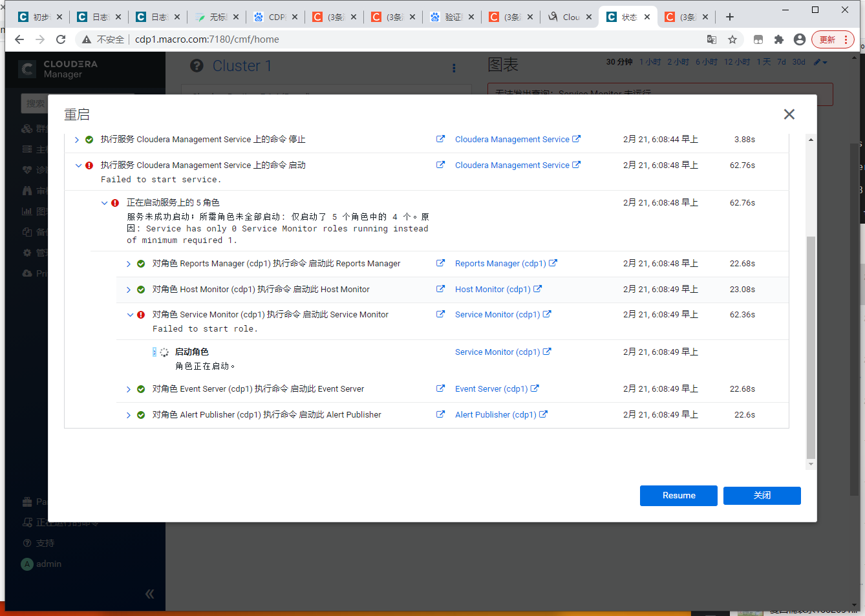Viewport: 865px width, 616px height.
Task: Expand the Event Server (cdp1) command row
Action: pos(129,389)
